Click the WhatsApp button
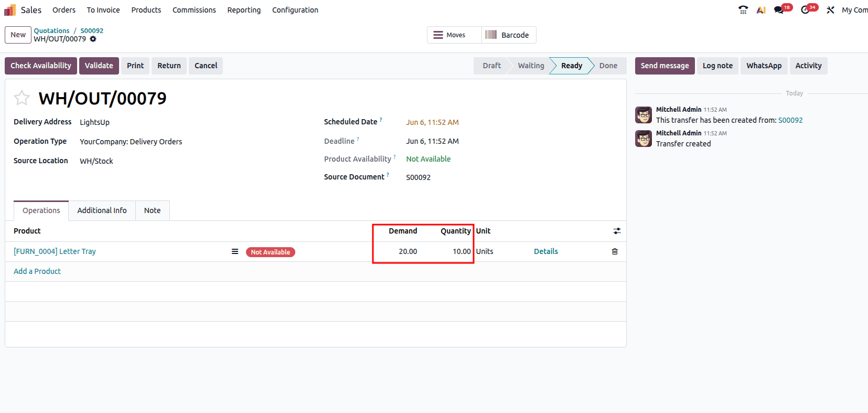 click(x=764, y=66)
